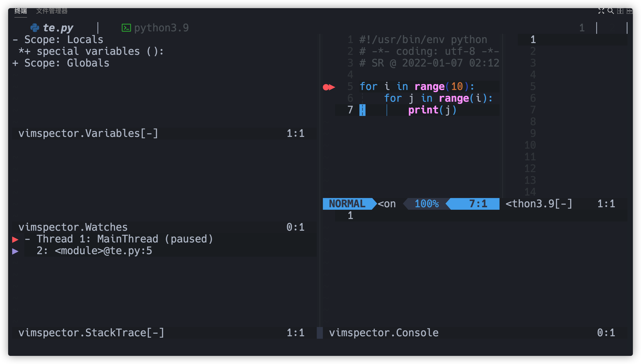Select stack frame 2: <module>@te.py:5
641x364 pixels.
pos(94,251)
